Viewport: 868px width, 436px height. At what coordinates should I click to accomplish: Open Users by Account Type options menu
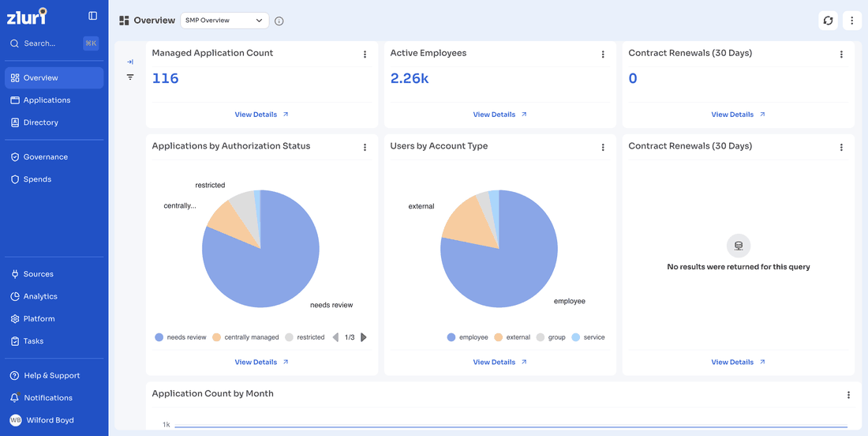coord(603,148)
